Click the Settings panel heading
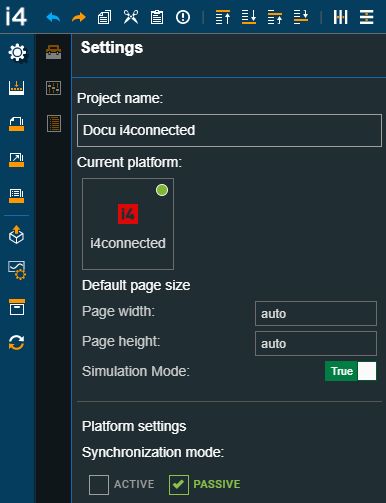This screenshot has width=386, height=503. coord(112,48)
